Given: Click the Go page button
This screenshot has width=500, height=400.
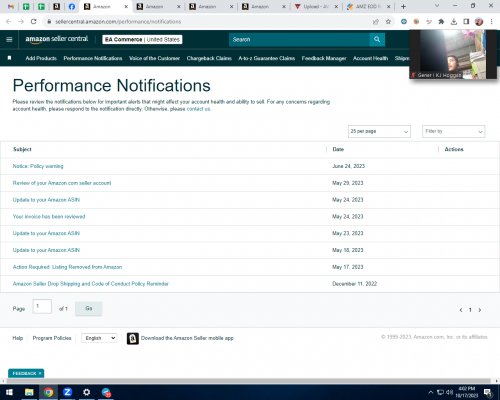Looking at the screenshot, I should [89, 308].
